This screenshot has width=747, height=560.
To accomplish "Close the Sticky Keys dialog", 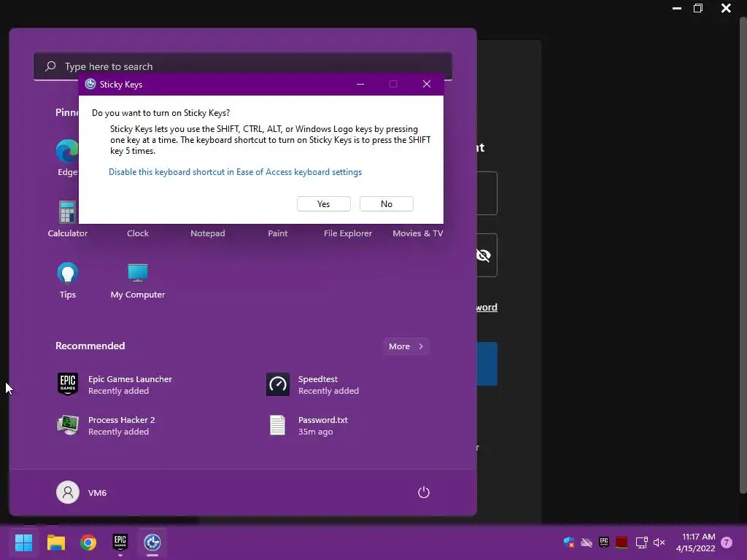I will 427,85.
